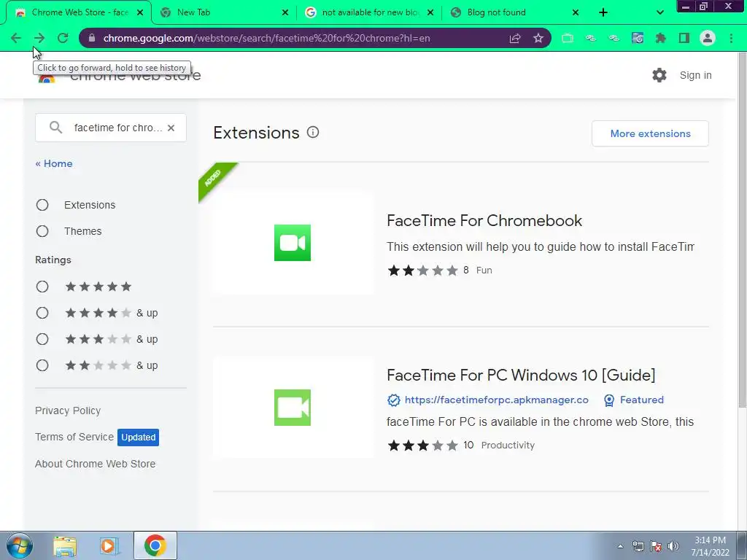
Task: Toggle the browser side panel
Action: pyautogui.click(x=684, y=38)
